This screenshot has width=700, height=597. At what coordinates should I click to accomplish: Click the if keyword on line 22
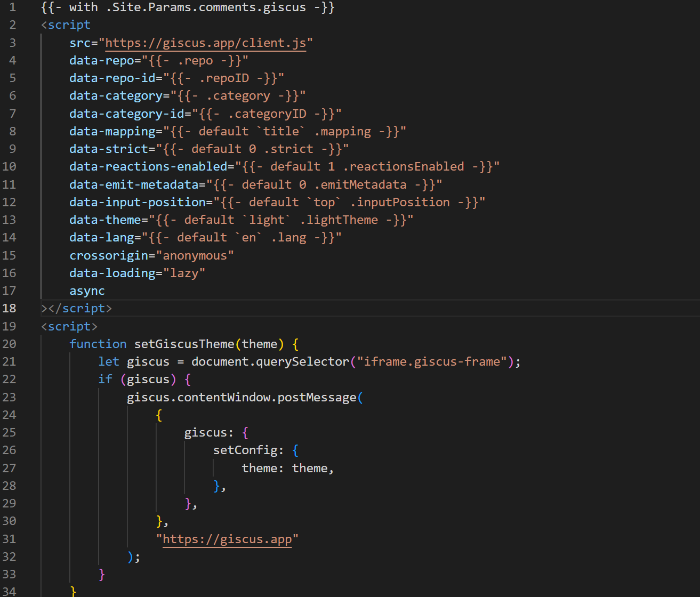[x=105, y=379]
